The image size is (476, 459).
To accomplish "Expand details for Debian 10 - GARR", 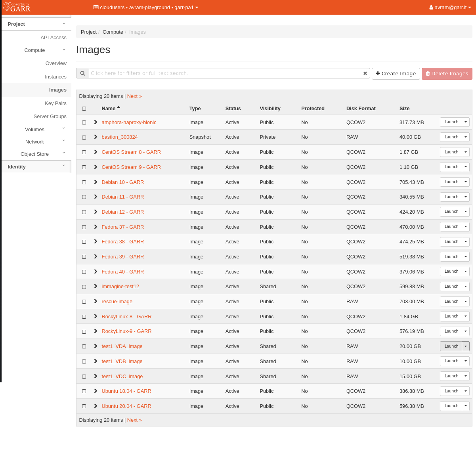I will click(x=96, y=182).
